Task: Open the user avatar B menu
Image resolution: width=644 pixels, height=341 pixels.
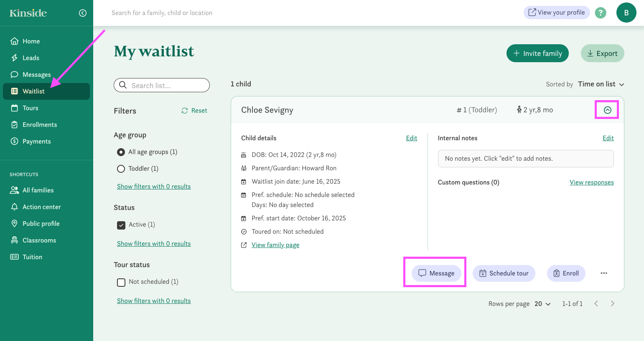Action: [626, 13]
